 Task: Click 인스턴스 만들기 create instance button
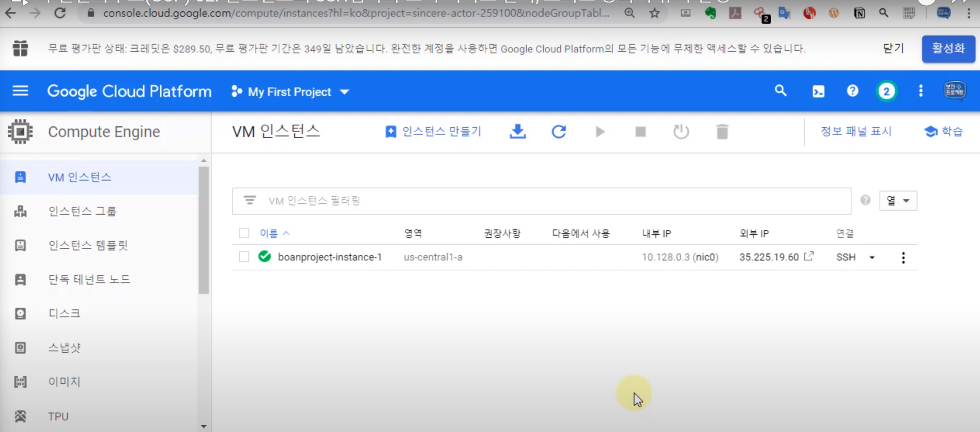(433, 131)
